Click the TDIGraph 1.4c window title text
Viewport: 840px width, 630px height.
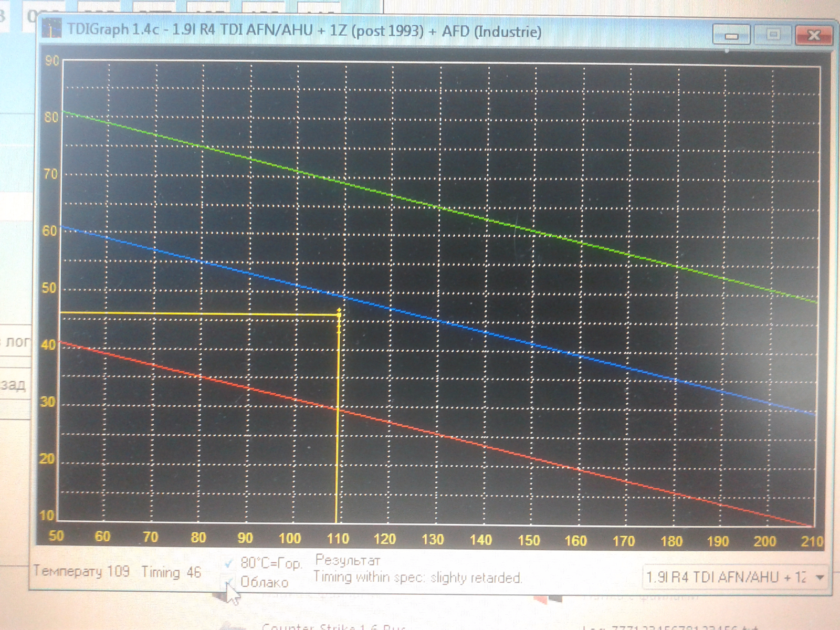(x=303, y=30)
